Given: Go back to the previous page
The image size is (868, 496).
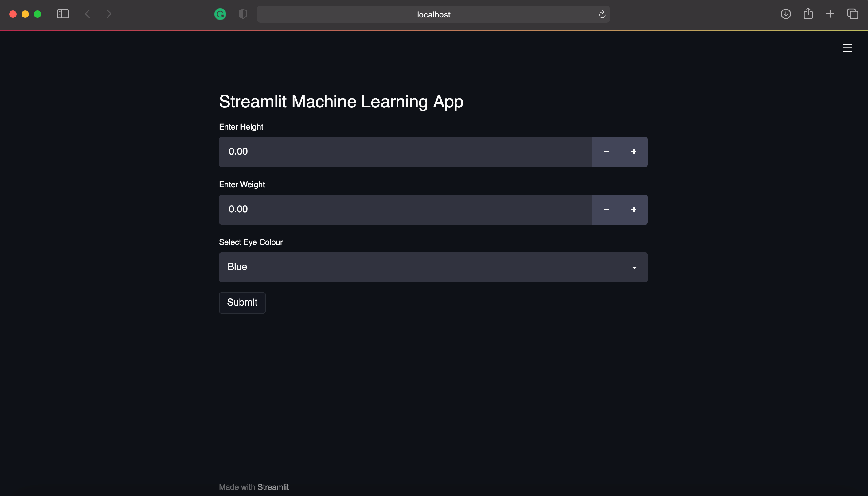Looking at the screenshot, I should [88, 14].
